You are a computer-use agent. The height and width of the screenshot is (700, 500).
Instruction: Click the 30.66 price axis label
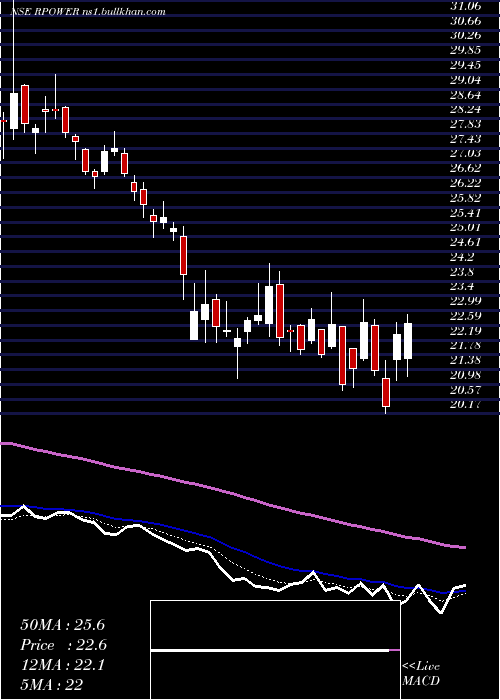coord(466,21)
